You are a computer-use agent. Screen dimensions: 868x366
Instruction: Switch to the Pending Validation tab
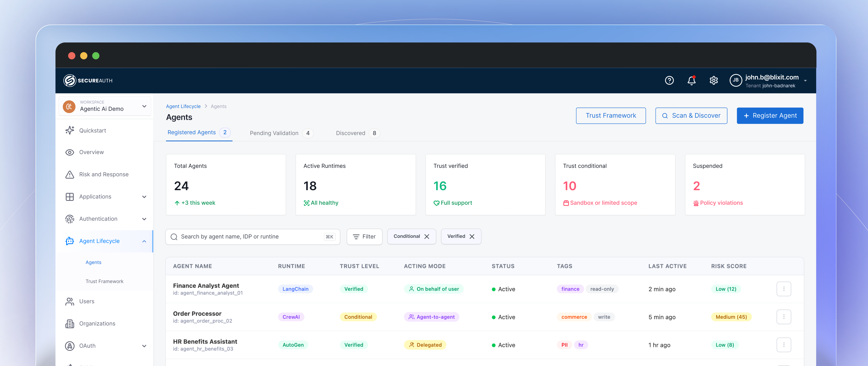(274, 133)
